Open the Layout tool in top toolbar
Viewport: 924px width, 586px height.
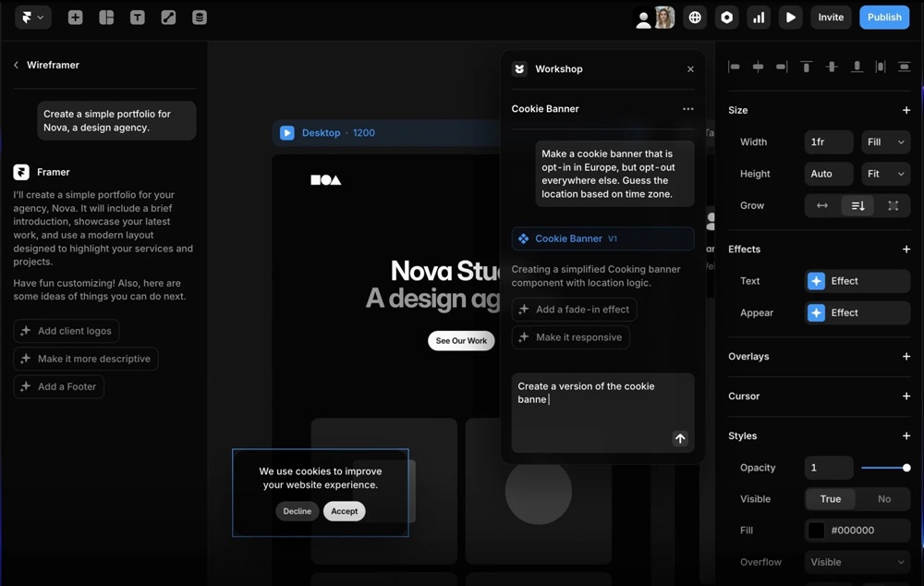tap(106, 17)
